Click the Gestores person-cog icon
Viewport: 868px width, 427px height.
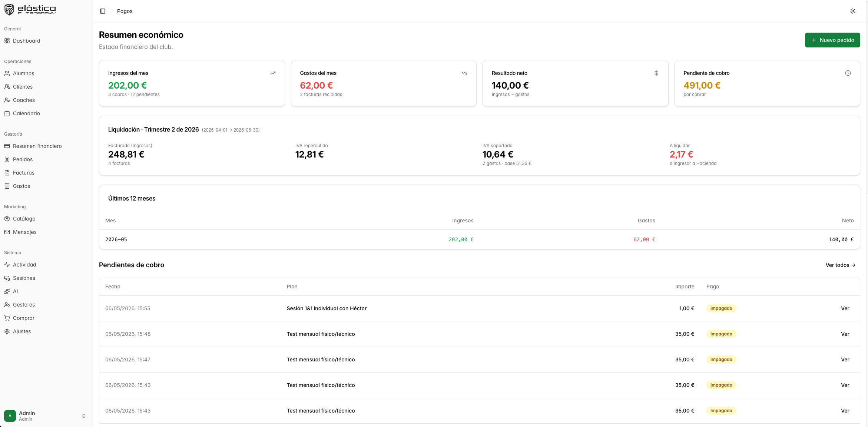tap(7, 305)
